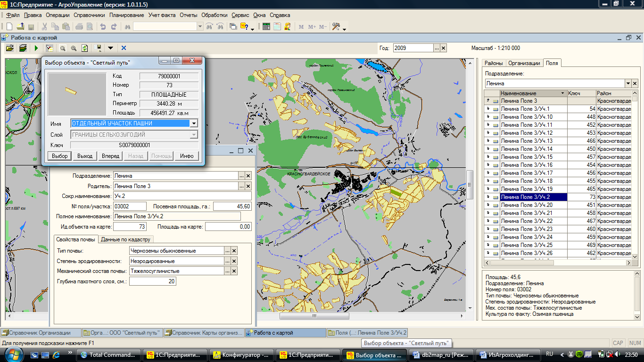Click the object selection icon in map toolbar
This screenshot has width=644, height=362.
coord(49,48)
